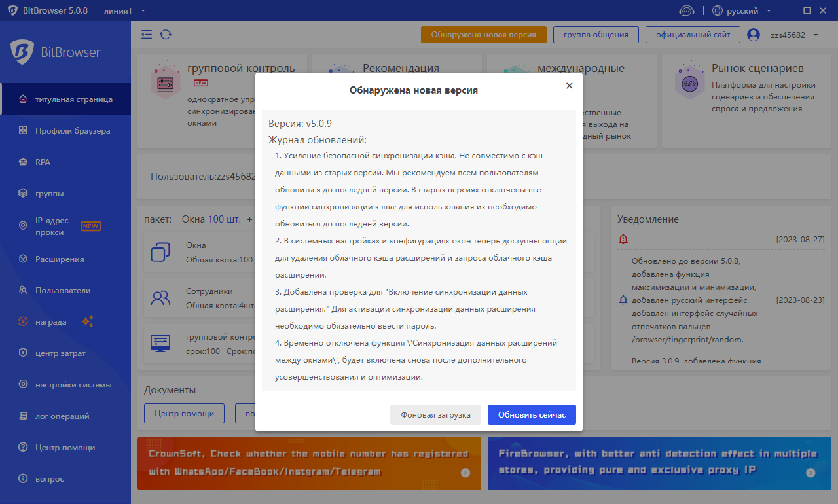Go to Расширения
The image size is (838, 504).
pyautogui.click(x=65, y=259)
